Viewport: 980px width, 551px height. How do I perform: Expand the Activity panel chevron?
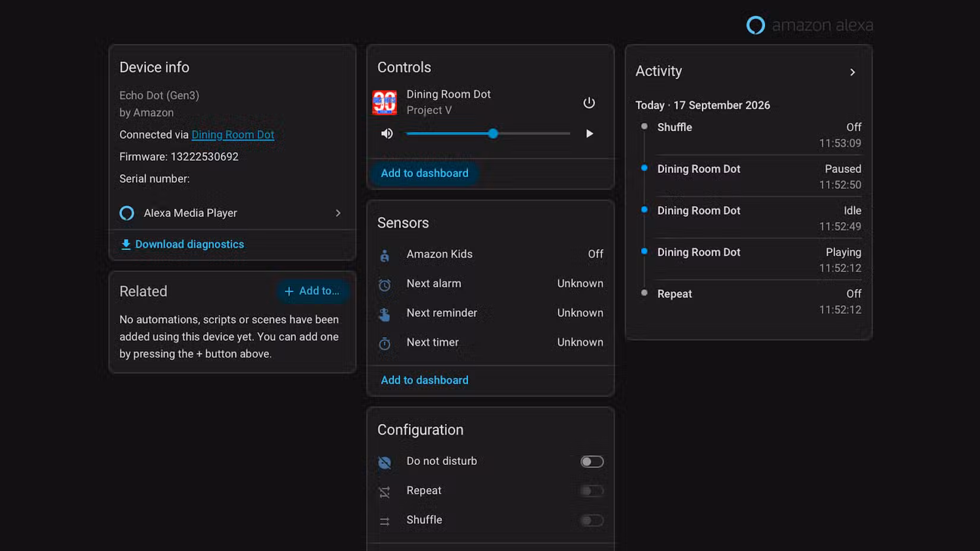[x=852, y=72]
